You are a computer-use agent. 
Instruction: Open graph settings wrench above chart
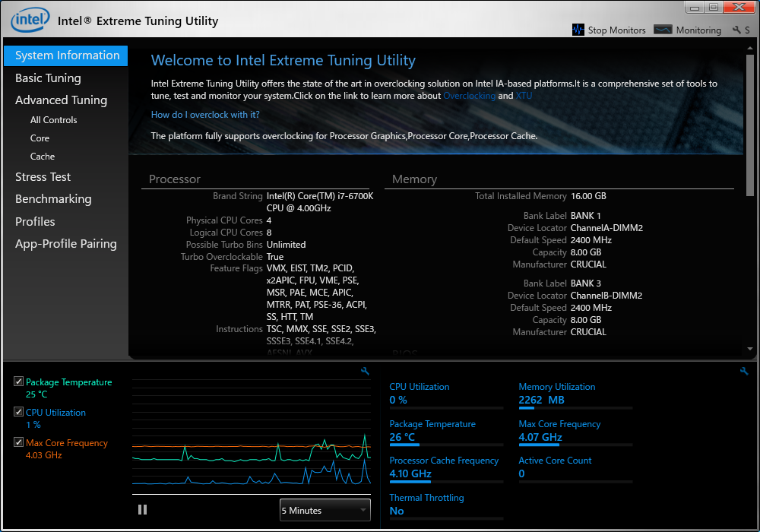(x=365, y=371)
